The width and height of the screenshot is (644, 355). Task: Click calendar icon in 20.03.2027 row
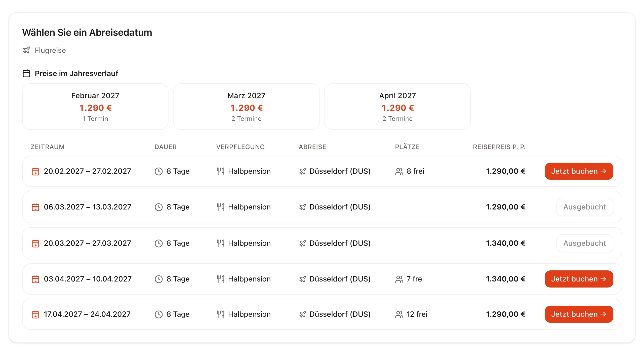[x=35, y=243]
